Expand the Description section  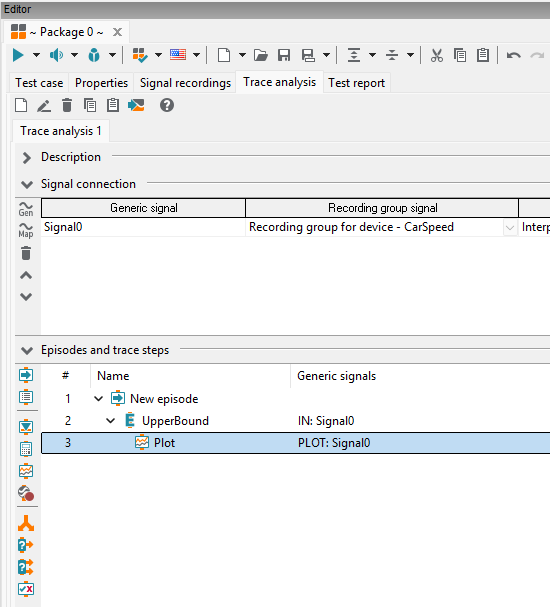[27, 158]
